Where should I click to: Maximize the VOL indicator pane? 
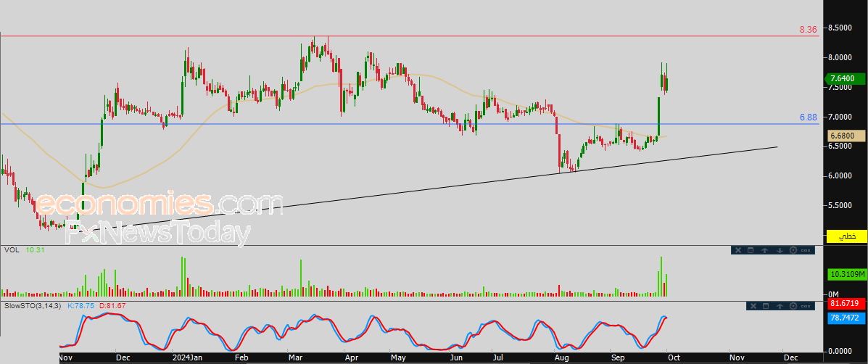[751, 250]
